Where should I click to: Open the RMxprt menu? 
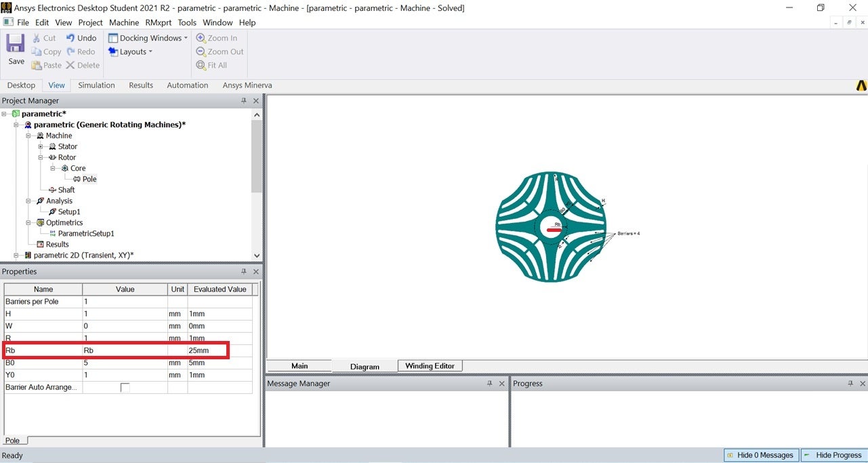pos(159,22)
